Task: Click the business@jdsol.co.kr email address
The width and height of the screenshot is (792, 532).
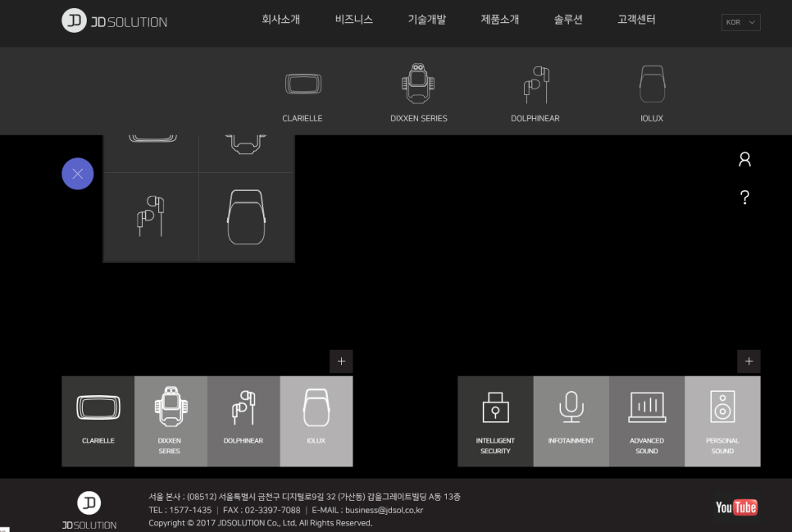Action: coord(385,510)
